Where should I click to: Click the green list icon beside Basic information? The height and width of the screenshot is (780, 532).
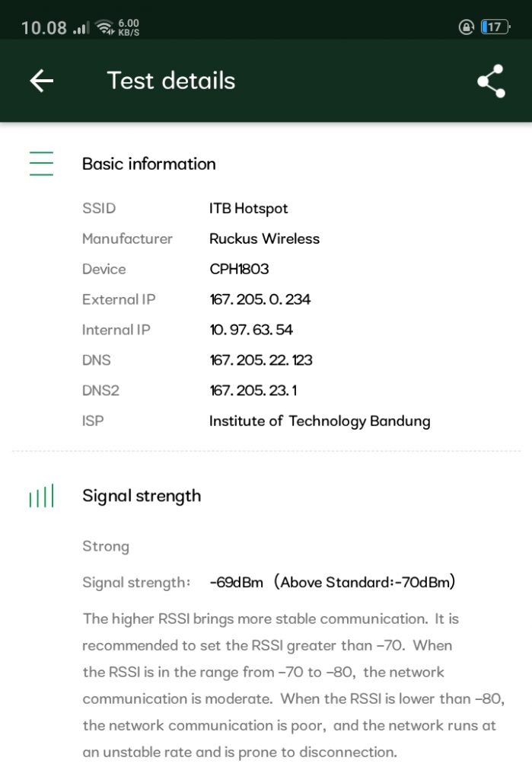pyautogui.click(x=40, y=163)
